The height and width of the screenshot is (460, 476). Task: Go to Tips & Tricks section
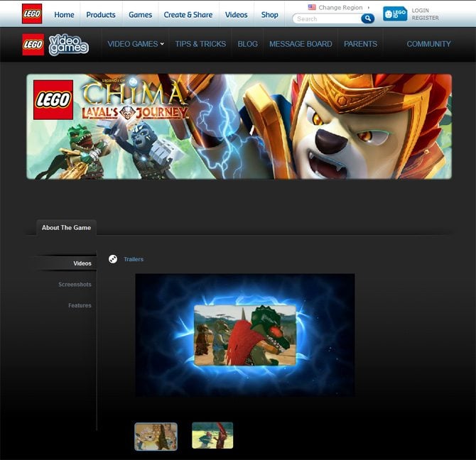click(200, 44)
